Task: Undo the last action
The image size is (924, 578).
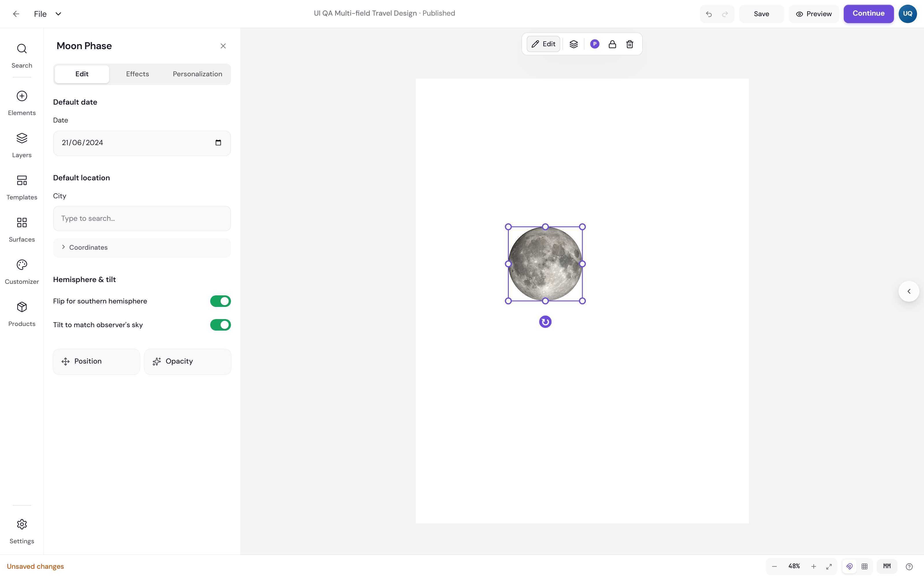Action: [709, 14]
